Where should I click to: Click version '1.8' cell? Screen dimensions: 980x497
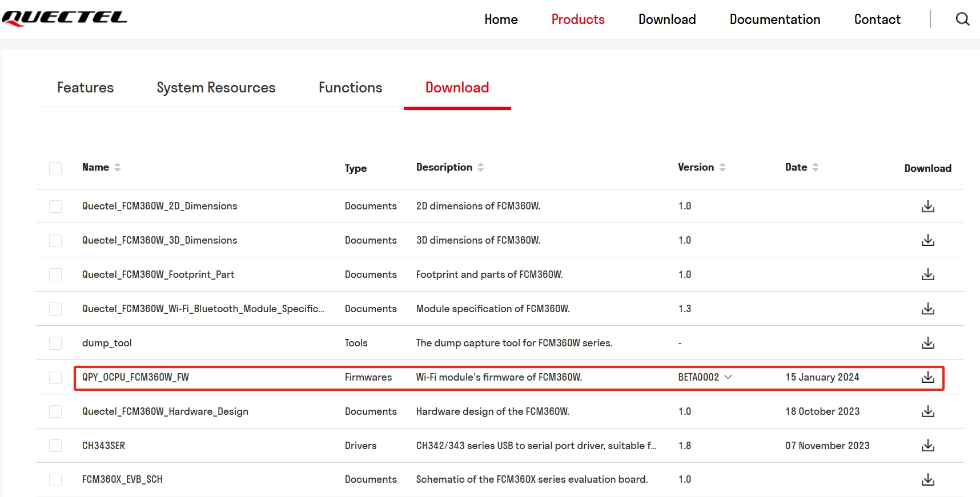coord(685,446)
